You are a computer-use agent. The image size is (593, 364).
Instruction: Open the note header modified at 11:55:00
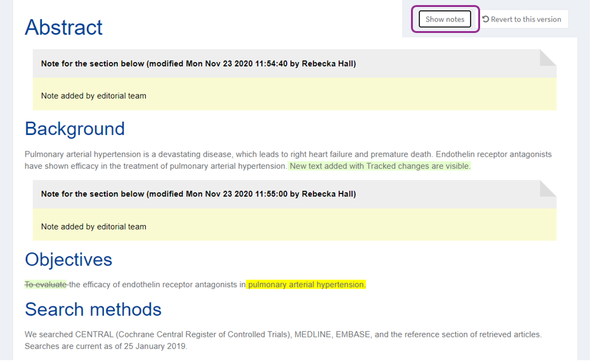tap(198, 194)
